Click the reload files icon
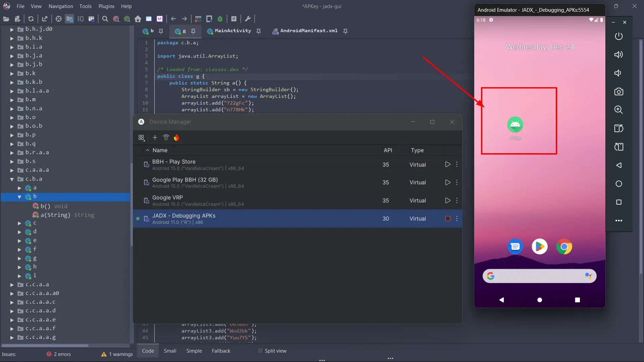Viewport: 644px width, 362px height. pos(31,19)
